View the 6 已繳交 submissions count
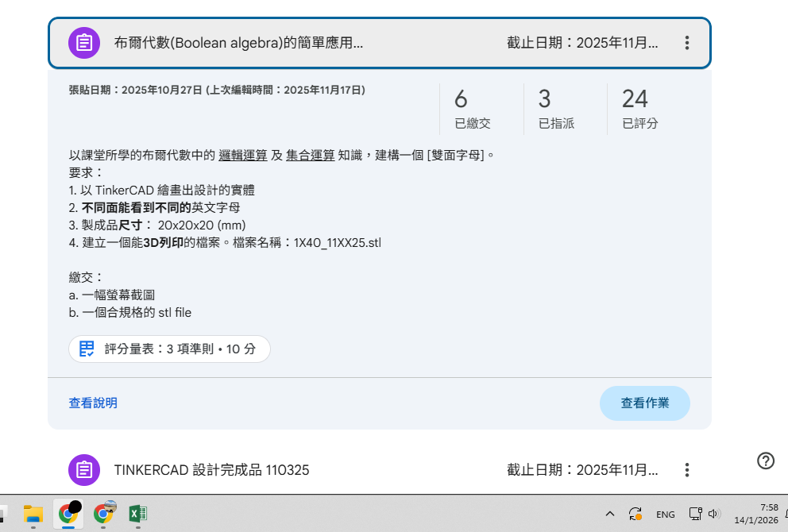Screen dimensions: 788x532 click(473, 109)
